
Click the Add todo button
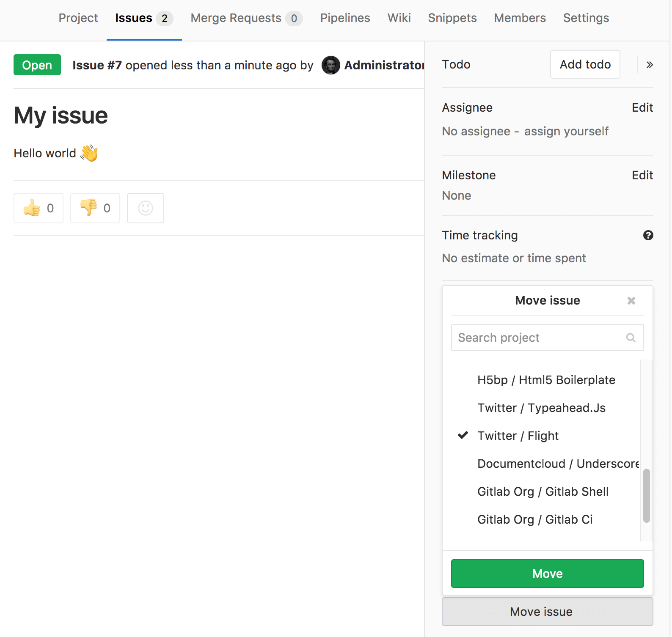(x=585, y=64)
